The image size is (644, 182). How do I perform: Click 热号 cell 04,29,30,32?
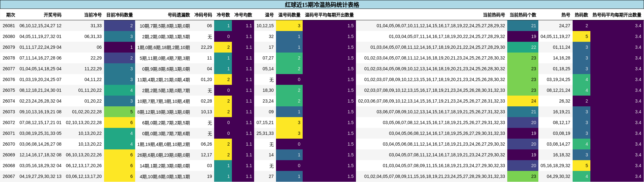(x=558, y=176)
